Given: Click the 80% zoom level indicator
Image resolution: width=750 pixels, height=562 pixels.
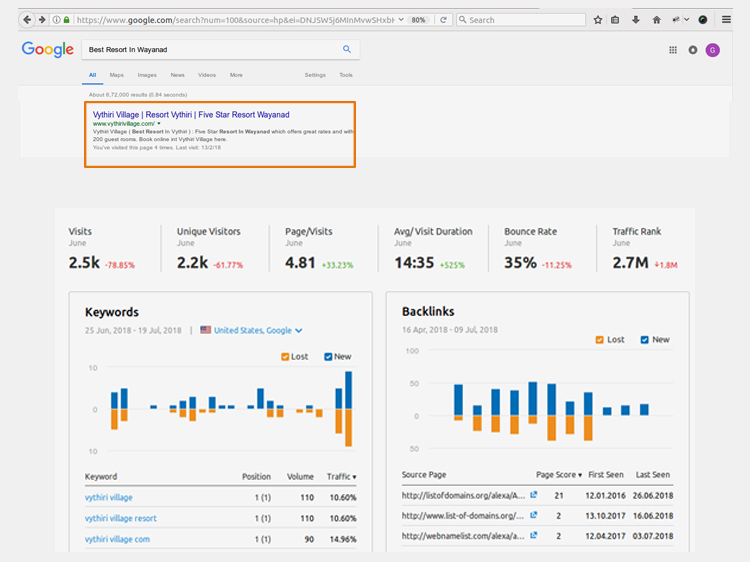Looking at the screenshot, I should (x=419, y=20).
